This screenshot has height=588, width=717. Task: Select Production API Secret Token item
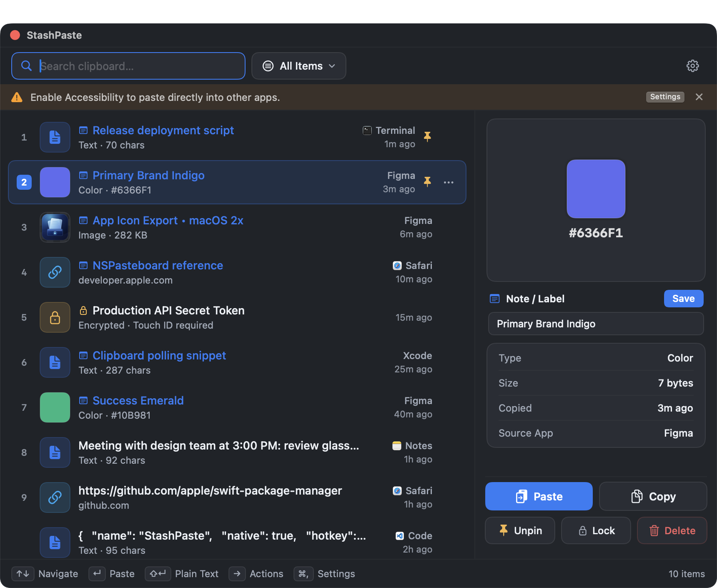point(237,317)
